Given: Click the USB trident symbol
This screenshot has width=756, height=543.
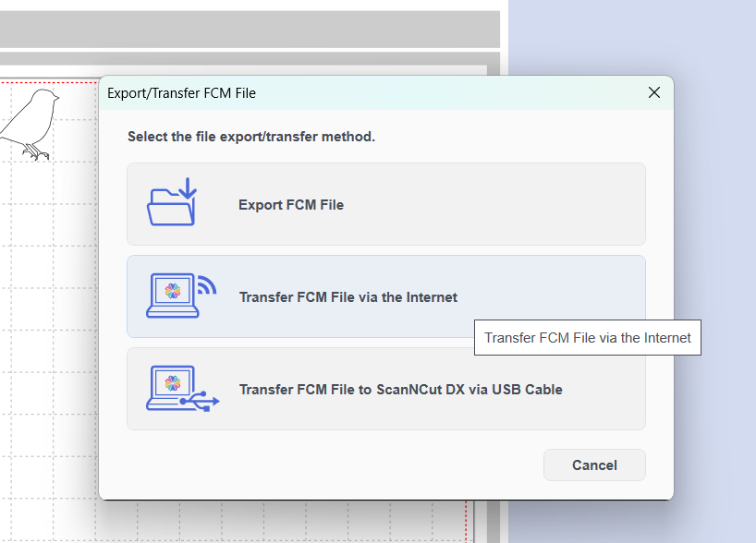Looking at the screenshot, I should tap(200, 402).
